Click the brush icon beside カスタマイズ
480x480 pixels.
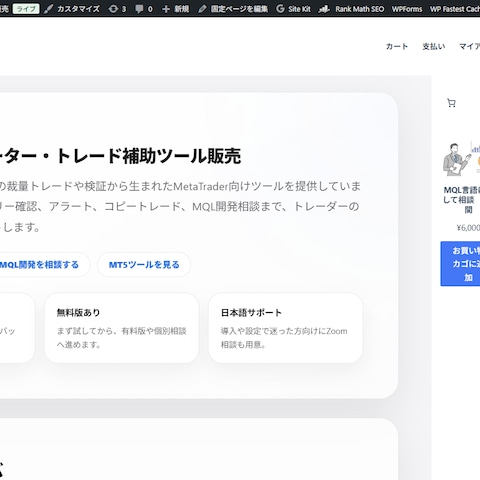click(x=49, y=9)
